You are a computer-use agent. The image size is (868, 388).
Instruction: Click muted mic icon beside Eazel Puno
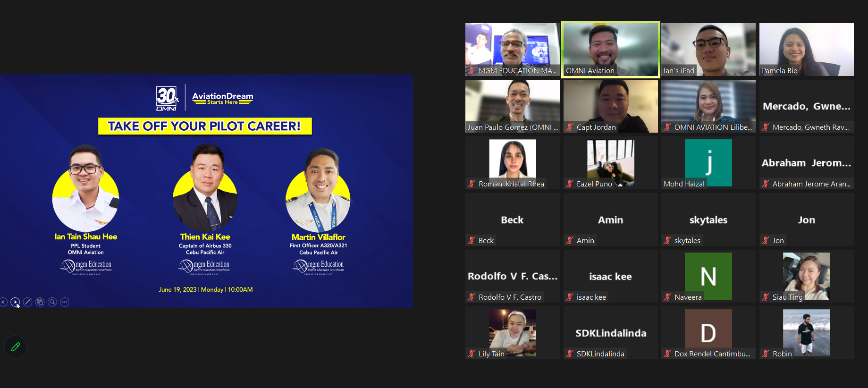[x=570, y=184]
